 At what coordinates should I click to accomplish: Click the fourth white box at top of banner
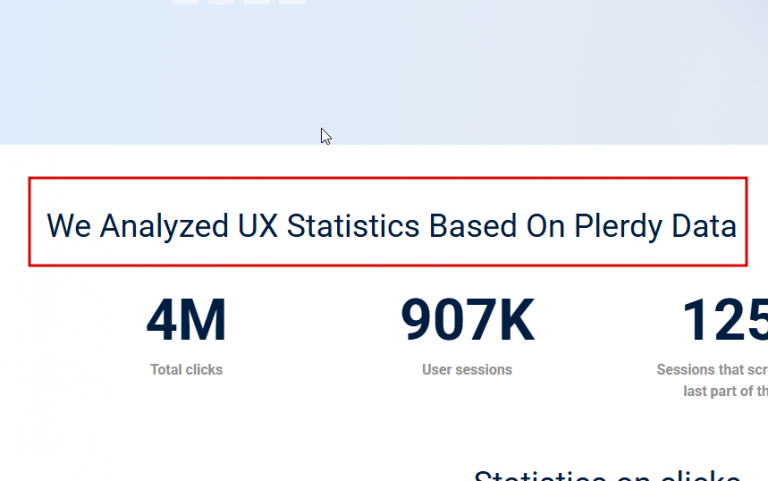point(292,2)
